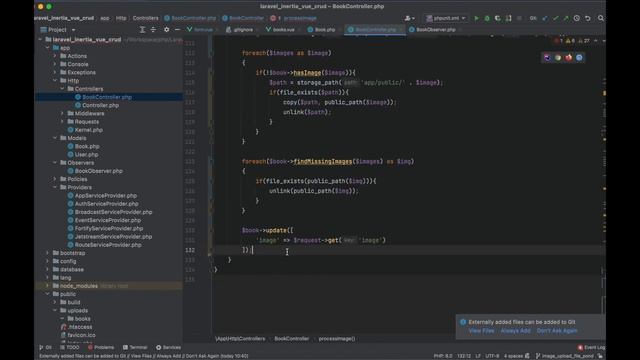Switch to the Book.php editor tab

tap(322, 29)
